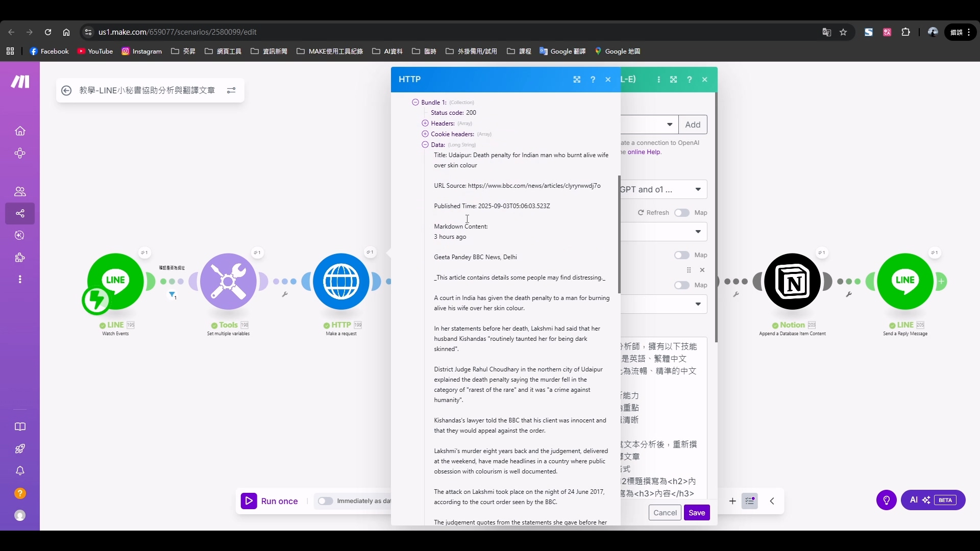Collapse the bottom toolbar with chevron

772,501
